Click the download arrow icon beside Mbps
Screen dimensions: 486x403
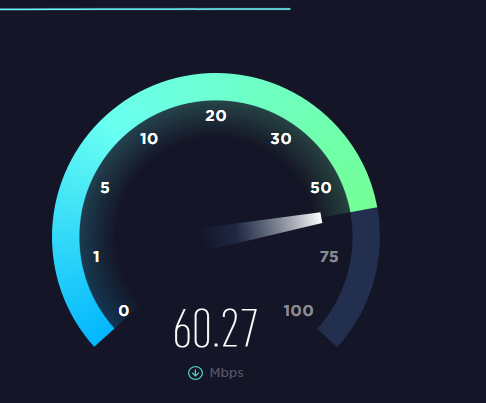[195, 373]
